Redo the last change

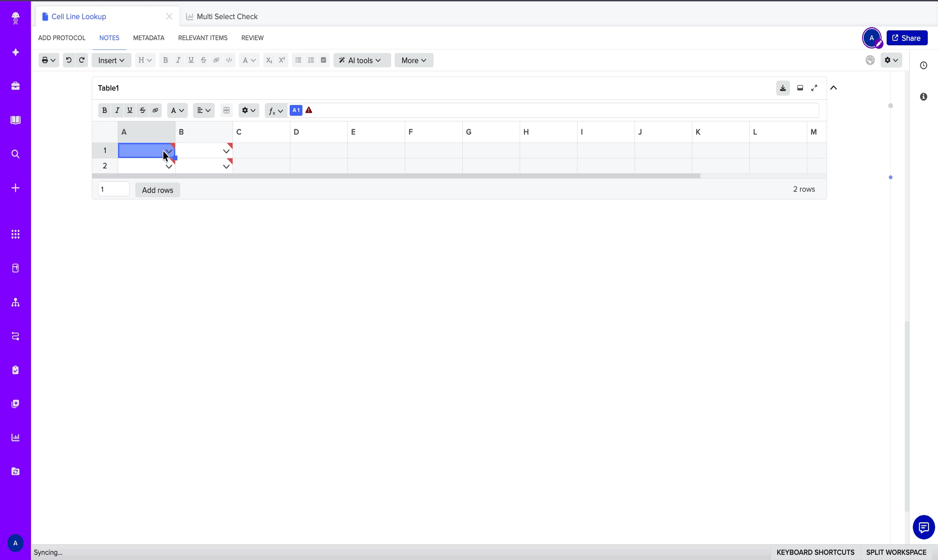click(x=82, y=60)
